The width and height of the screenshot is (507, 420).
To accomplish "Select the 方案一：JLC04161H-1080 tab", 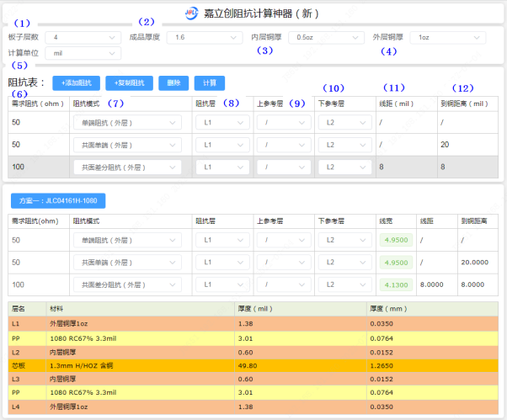I will coord(58,202).
